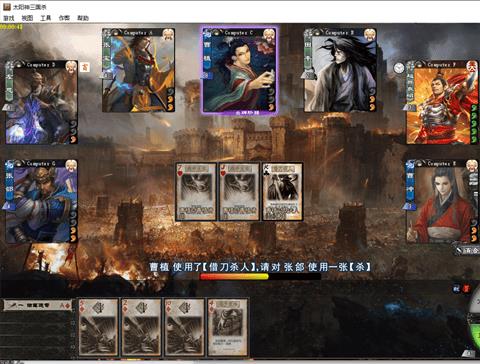Screen dimensions: 480x364
Task: Click Computer E's hand card count badge
Action: coord(409,206)
